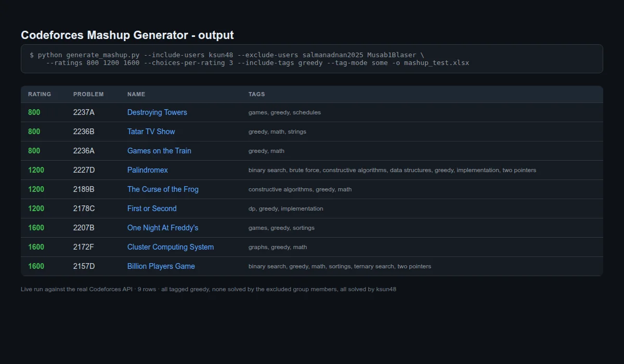Click the 1200 rating of Palindromex
This screenshot has height=364, width=624.
tap(36, 170)
